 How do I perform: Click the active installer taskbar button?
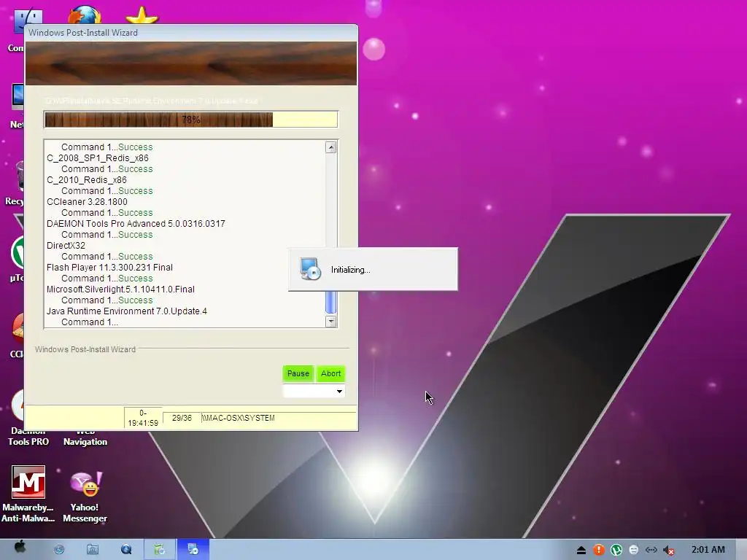pyautogui.click(x=193, y=550)
